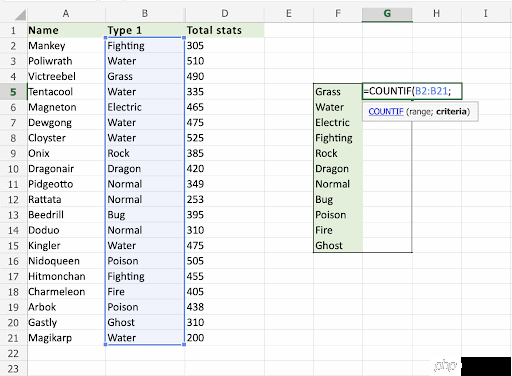Click the total stats value 510

225,61
